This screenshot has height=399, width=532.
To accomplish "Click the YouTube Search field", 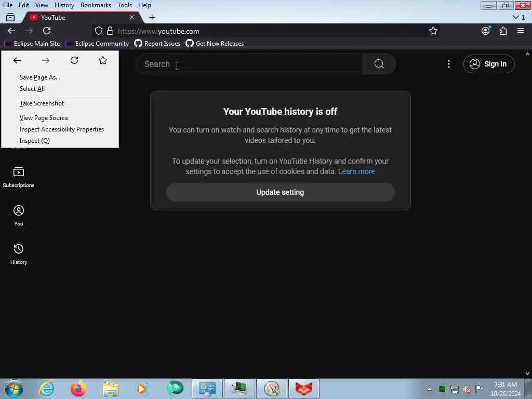I will [x=249, y=64].
